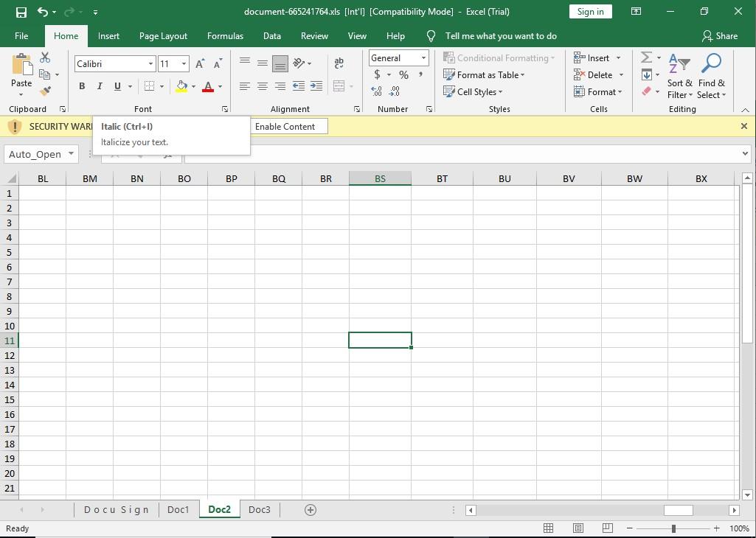Switch to the Doc3 sheet tab

[x=259, y=509]
